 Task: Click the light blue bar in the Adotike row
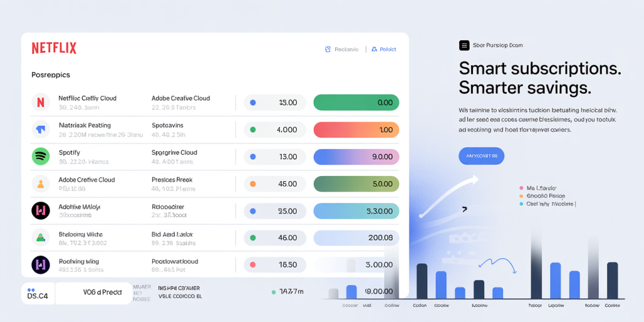[356, 211]
